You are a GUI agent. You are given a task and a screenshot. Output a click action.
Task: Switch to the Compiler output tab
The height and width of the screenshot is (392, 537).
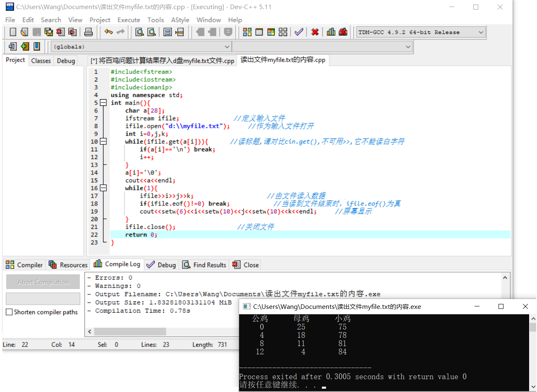point(24,265)
